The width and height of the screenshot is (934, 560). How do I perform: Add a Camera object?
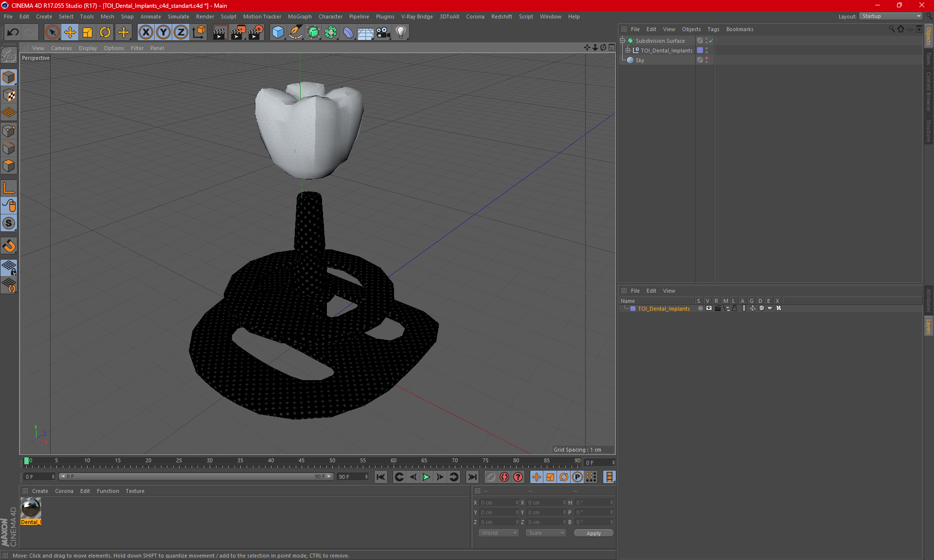[383, 33]
